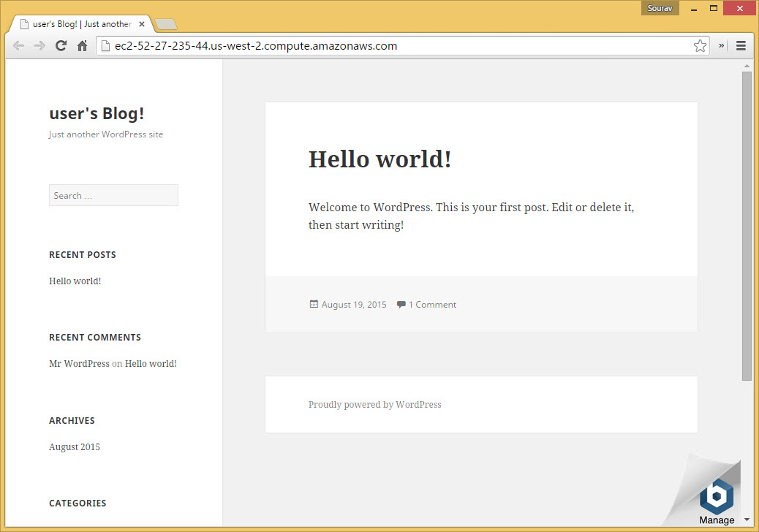Click the scrollbar down arrow
This screenshot has width=759, height=532.
(x=747, y=520)
